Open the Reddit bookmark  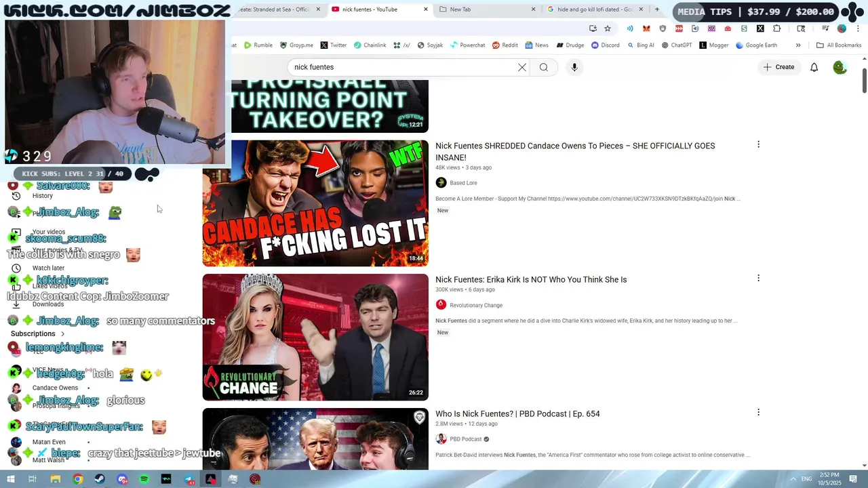[x=505, y=45]
